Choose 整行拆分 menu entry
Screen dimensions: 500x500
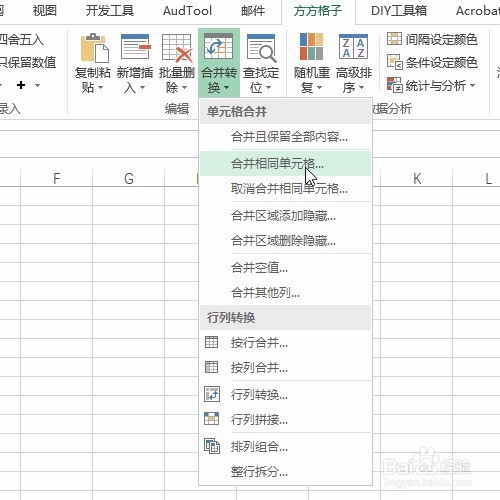pyautogui.click(x=285, y=471)
